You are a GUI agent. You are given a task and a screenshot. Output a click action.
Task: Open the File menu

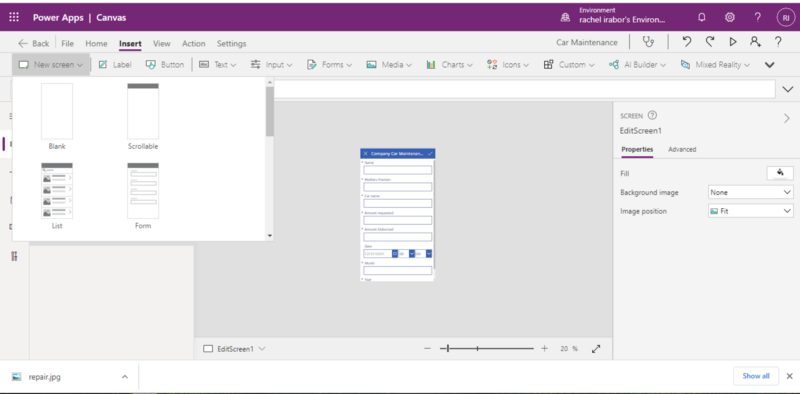tap(67, 43)
